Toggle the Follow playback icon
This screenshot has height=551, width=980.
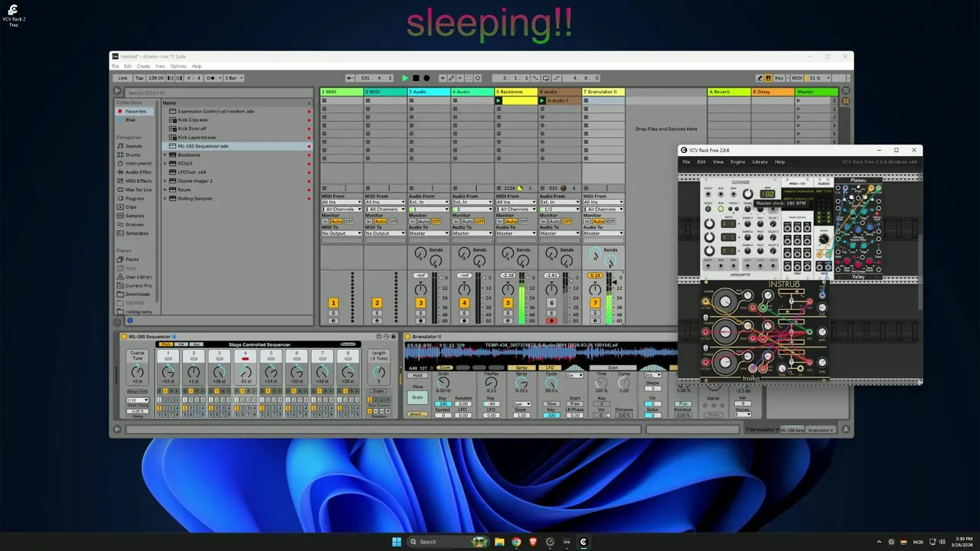coord(349,78)
